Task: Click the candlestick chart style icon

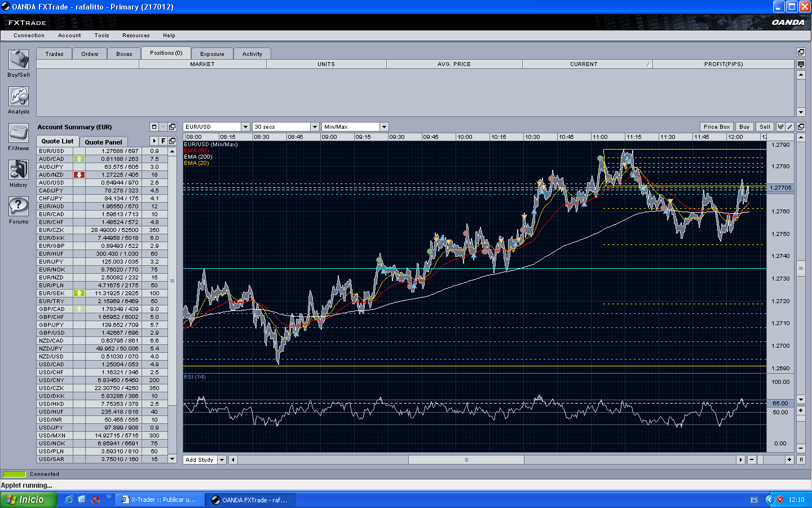Action: click(x=781, y=127)
